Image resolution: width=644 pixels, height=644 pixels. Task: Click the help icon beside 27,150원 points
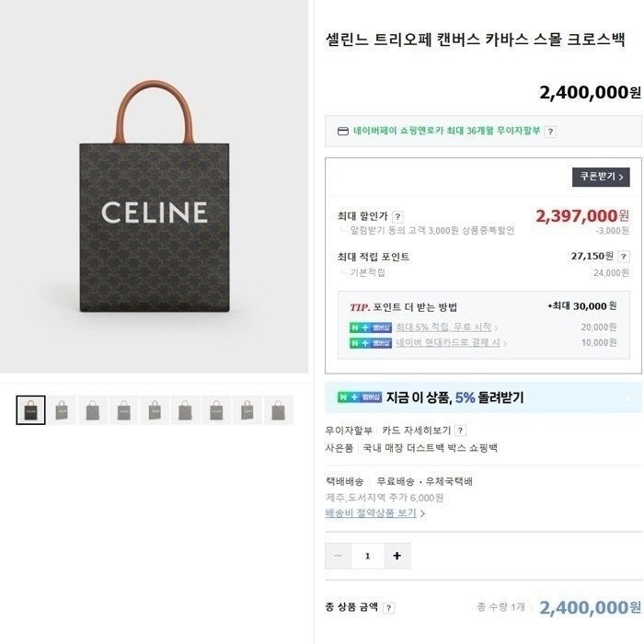pyautogui.click(x=624, y=257)
